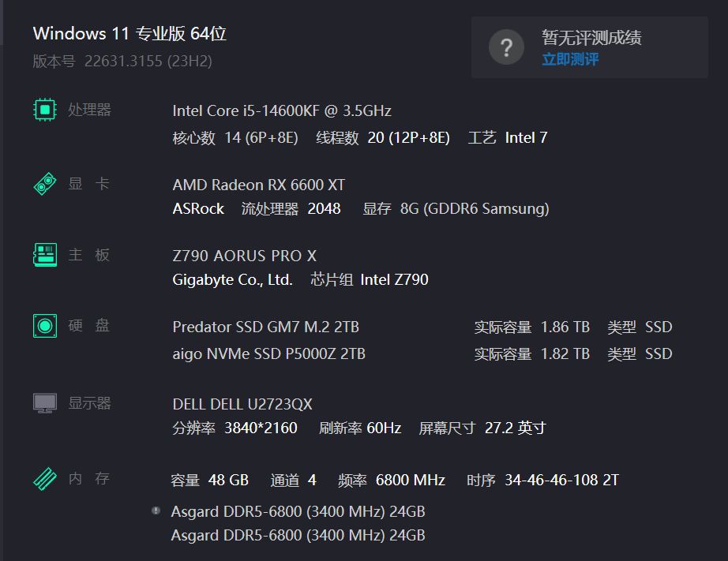
Task: Click the question mark benchmark icon
Action: coord(506,47)
